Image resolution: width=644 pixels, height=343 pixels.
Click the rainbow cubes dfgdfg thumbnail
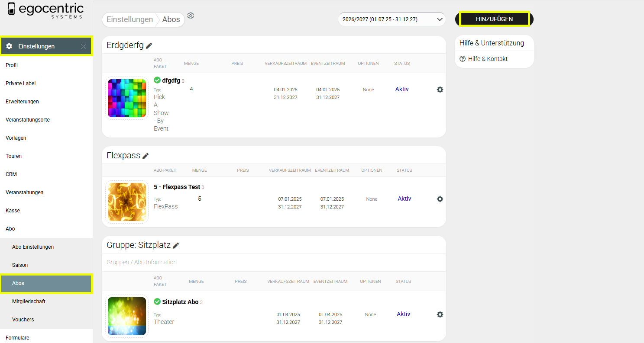127,98
